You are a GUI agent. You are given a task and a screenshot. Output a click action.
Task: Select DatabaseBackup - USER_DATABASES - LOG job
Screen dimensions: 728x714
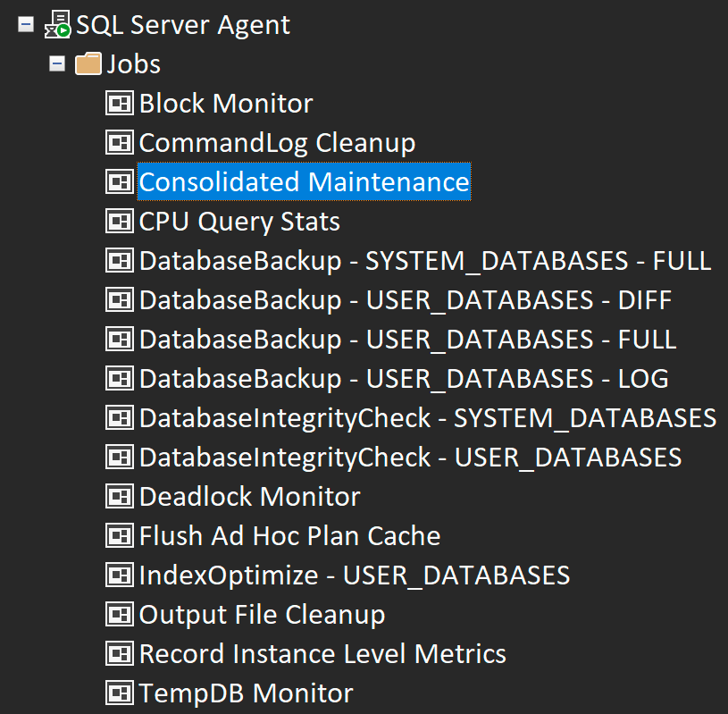(404, 379)
